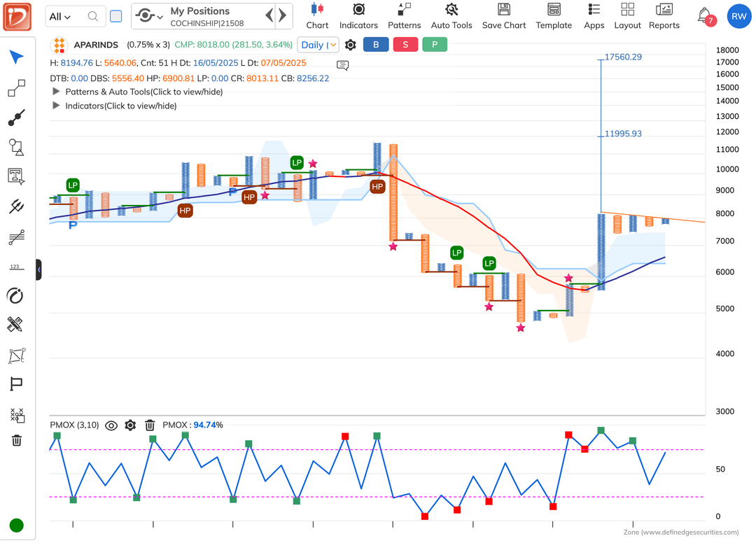Click the red S sell button
Screen dimensions: 756x543
coord(405,44)
